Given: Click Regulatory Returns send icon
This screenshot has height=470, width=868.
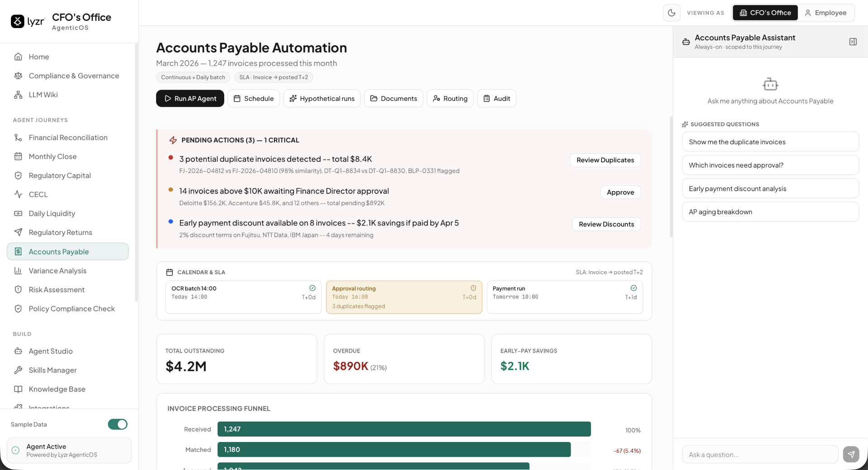Looking at the screenshot, I should (18, 232).
